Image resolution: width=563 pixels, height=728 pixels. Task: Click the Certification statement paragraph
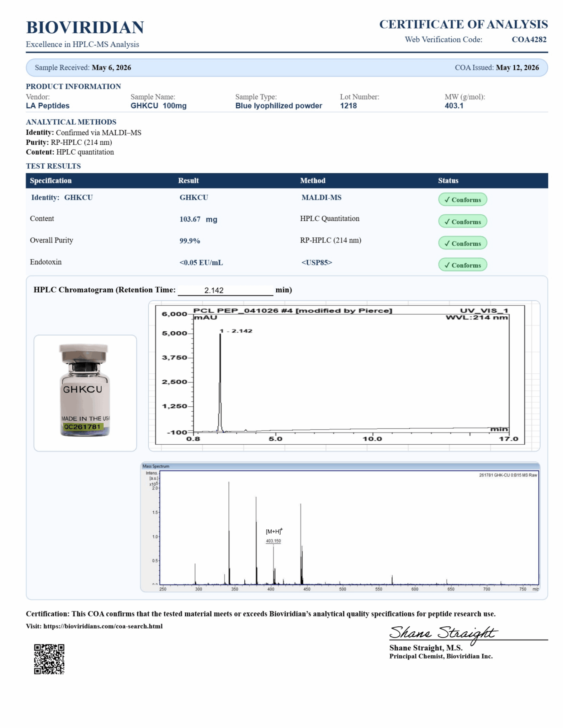261,614
